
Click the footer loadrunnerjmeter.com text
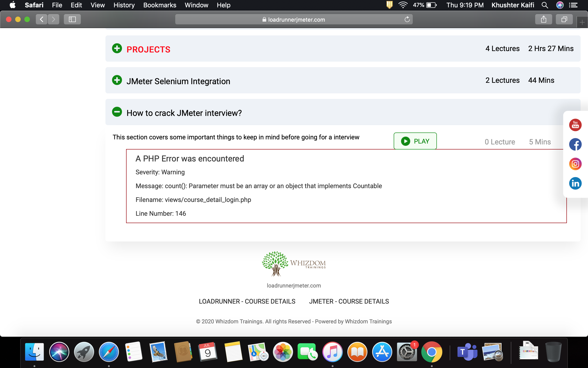click(294, 285)
